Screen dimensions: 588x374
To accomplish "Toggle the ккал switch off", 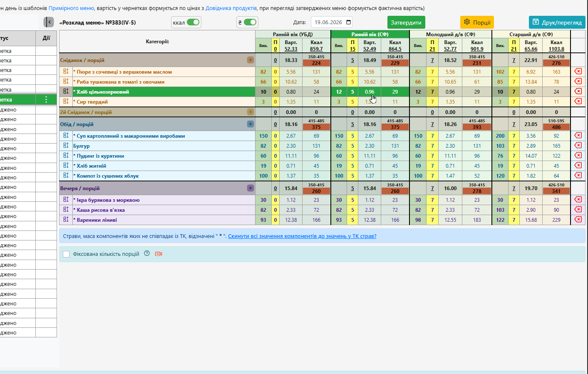I will coord(193,22).
